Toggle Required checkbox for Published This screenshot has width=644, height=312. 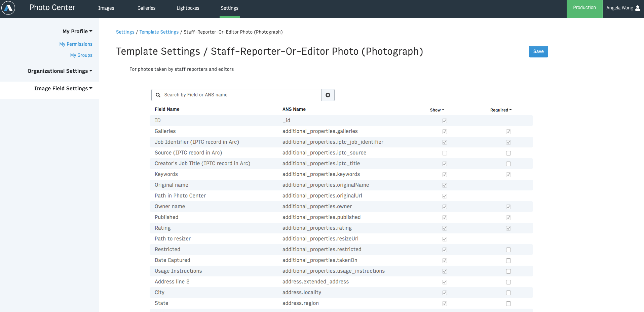point(508,218)
